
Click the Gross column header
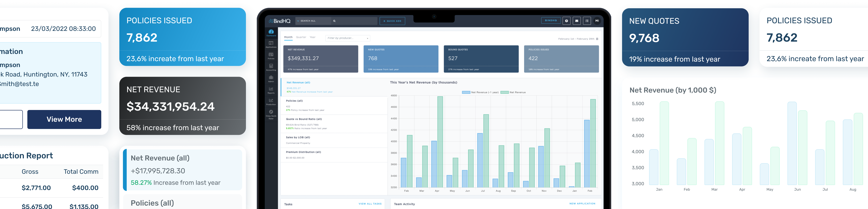click(30, 172)
